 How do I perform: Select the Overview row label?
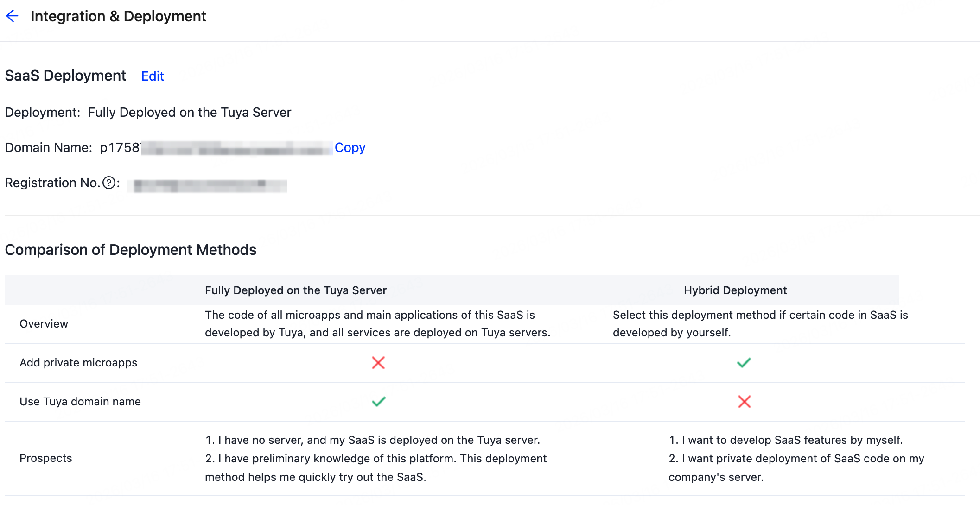(44, 323)
